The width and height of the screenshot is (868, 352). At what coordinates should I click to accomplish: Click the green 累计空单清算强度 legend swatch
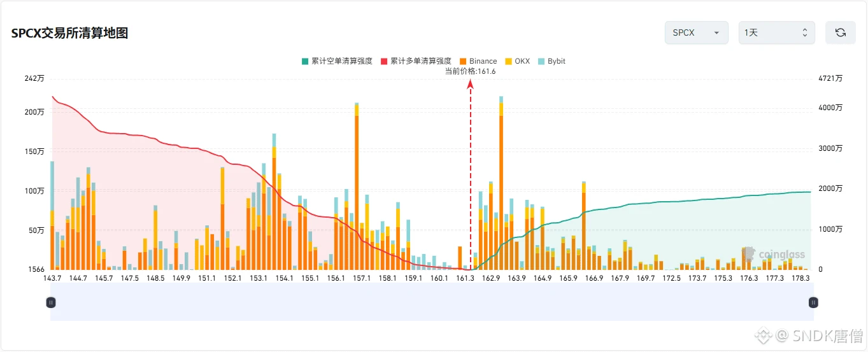point(305,61)
